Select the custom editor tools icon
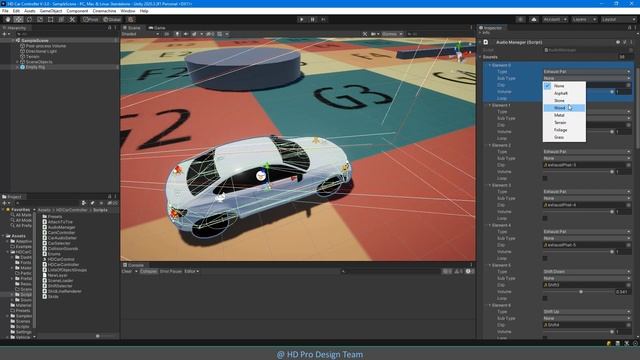This screenshot has width=640, height=360. pos(72,19)
